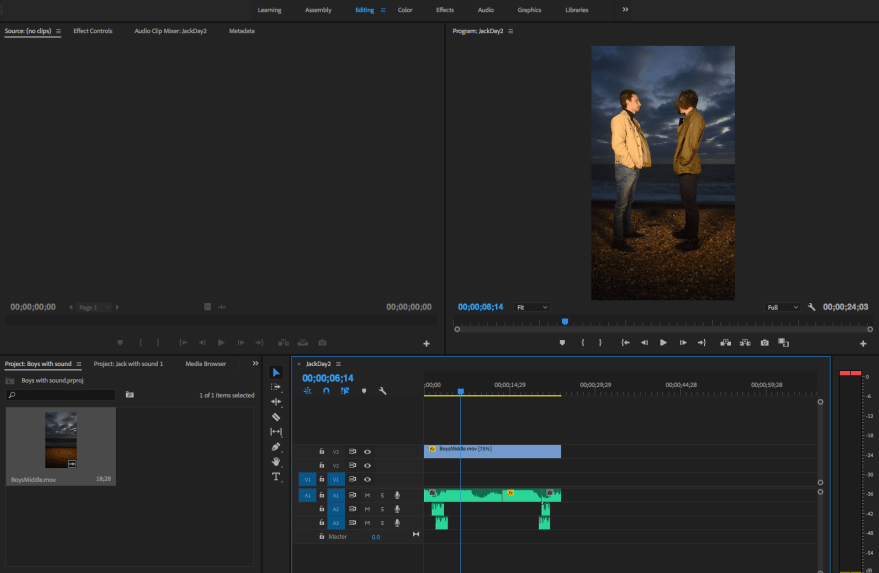This screenshot has width=879, height=573.
Task: Mark Out in Program monitor
Action: [x=600, y=343]
